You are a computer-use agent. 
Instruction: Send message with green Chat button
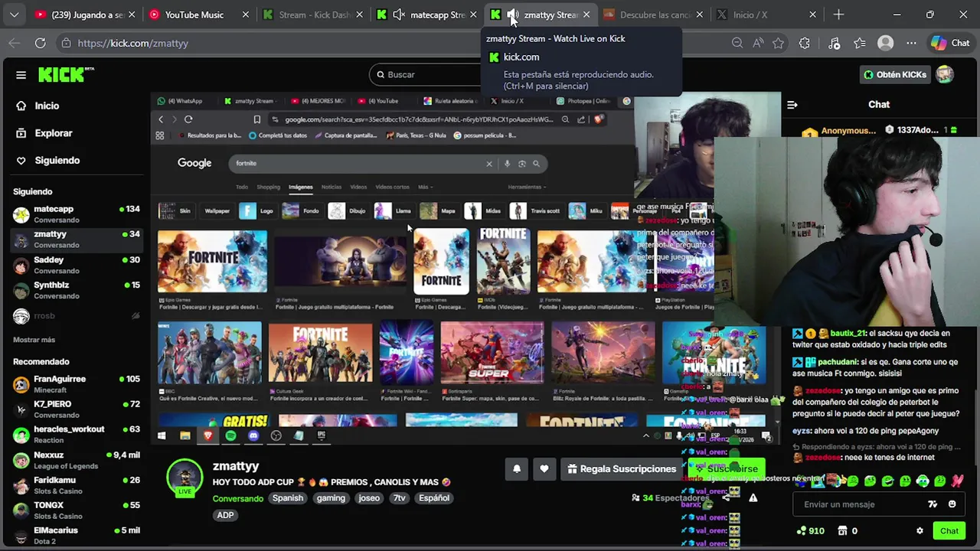(x=949, y=531)
